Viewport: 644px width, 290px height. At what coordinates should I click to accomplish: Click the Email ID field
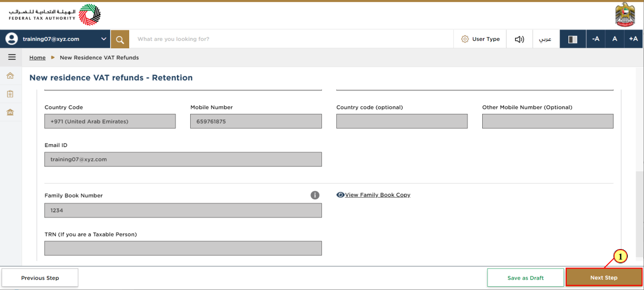(x=183, y=159)
